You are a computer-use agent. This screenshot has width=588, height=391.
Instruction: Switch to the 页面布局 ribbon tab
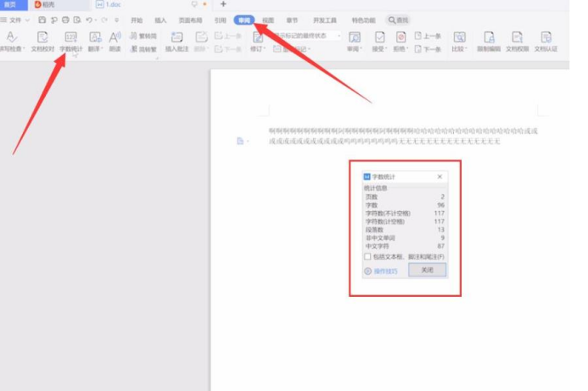tap(190, 20)
